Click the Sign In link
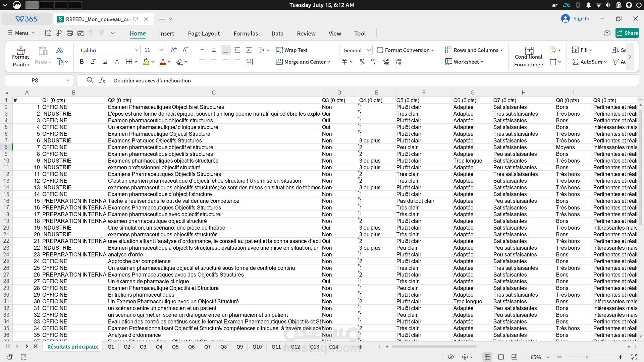 581,19
